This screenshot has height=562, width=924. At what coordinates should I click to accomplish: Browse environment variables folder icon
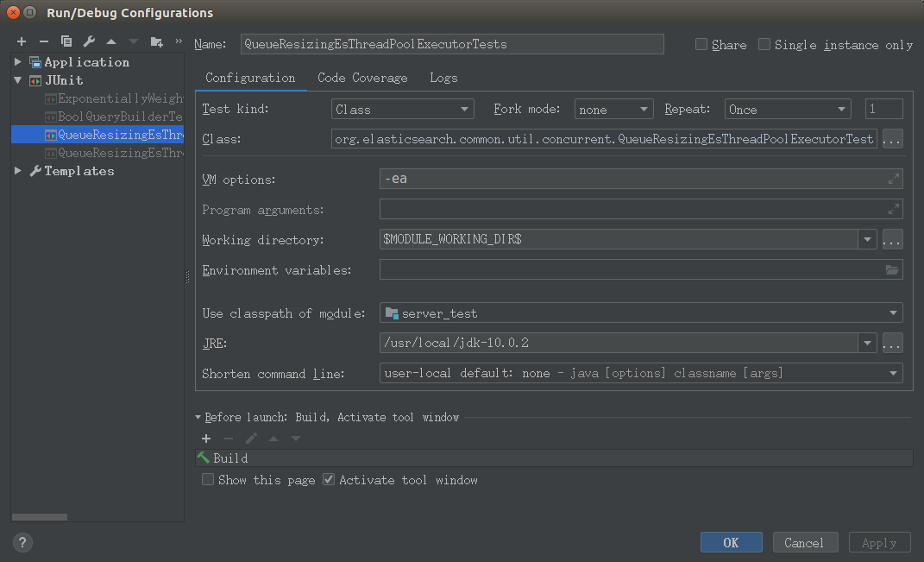point(892,269)
